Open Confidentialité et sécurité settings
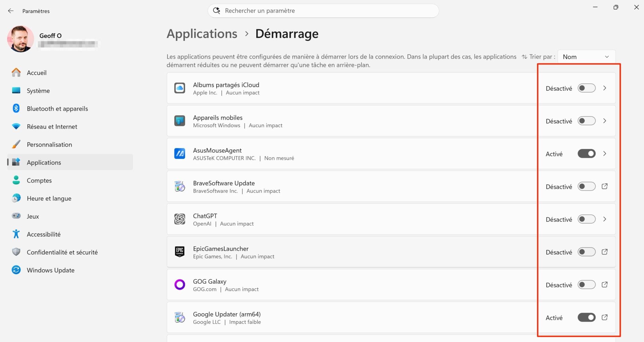644x342 pixels. [62, 252]
